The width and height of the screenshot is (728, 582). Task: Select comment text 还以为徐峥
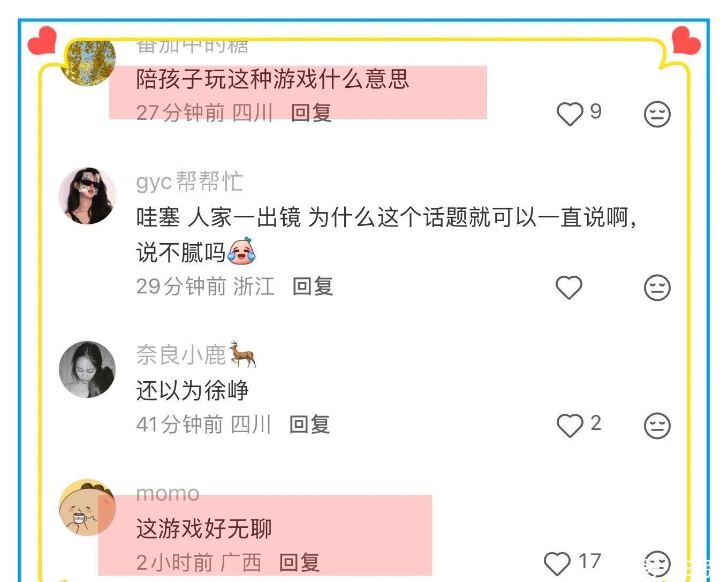(x=192, y=390)
